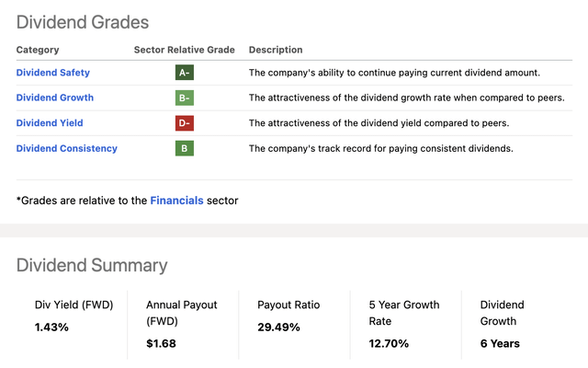Open the Dividend Safety category link
The width and height of the screenshot is (588, 368).
coord(53,73)
